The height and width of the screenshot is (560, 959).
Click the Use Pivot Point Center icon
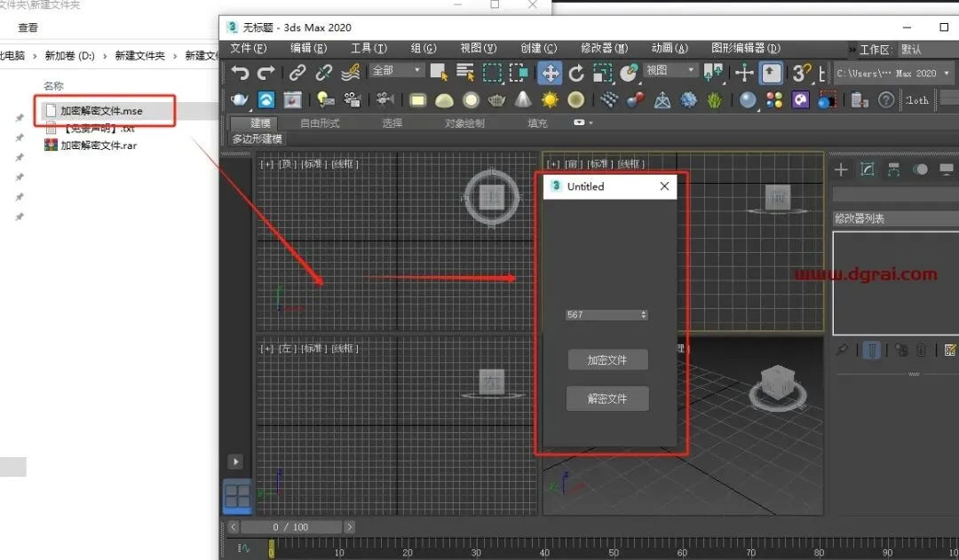coord(713,73)
